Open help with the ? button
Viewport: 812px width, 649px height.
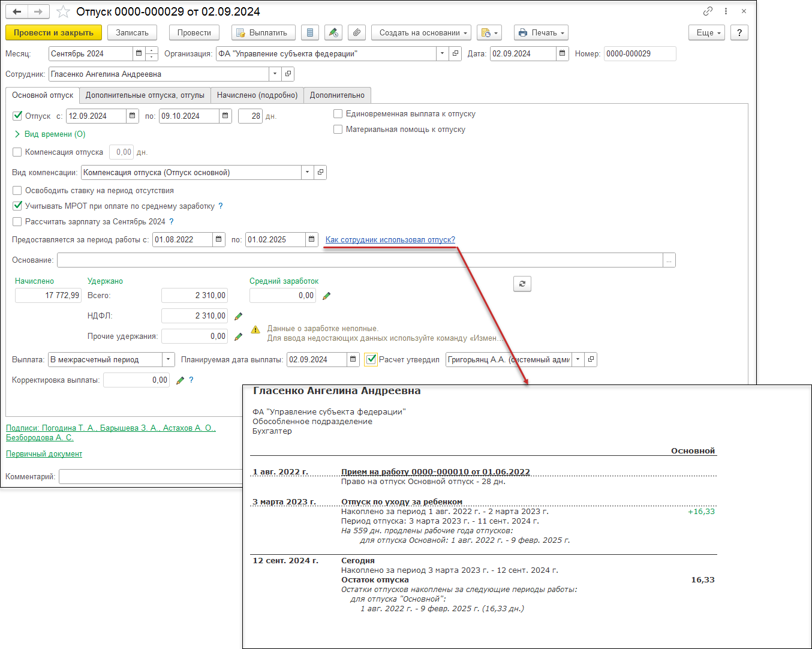click(739, 32)
